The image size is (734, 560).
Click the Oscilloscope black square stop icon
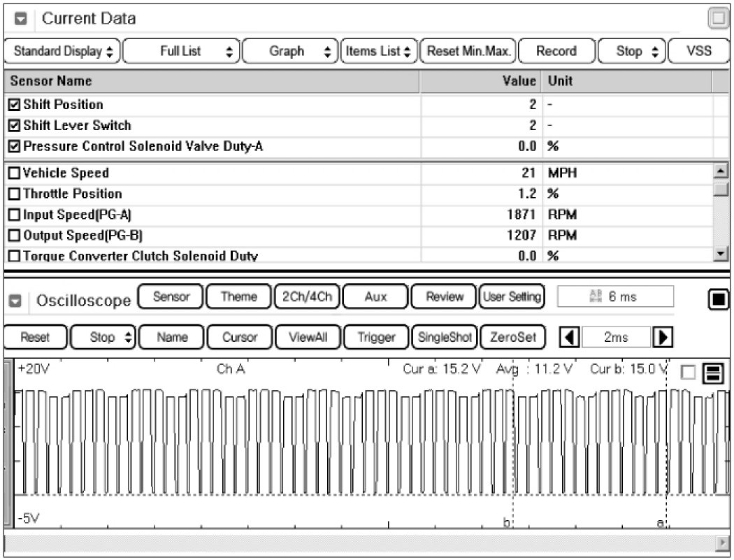pyautogui.click(x=718, y=301)
